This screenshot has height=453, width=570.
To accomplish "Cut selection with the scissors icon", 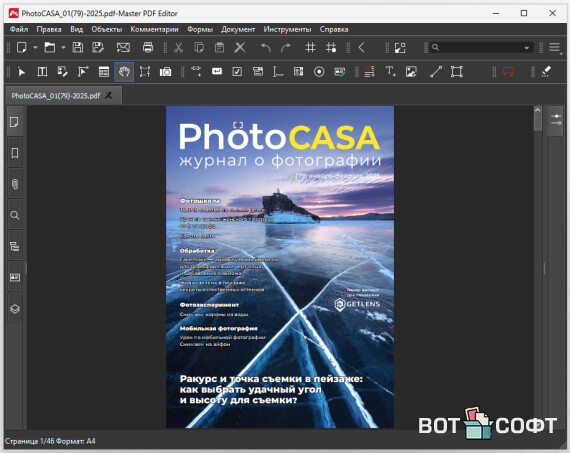I will [x=178, y=47].
